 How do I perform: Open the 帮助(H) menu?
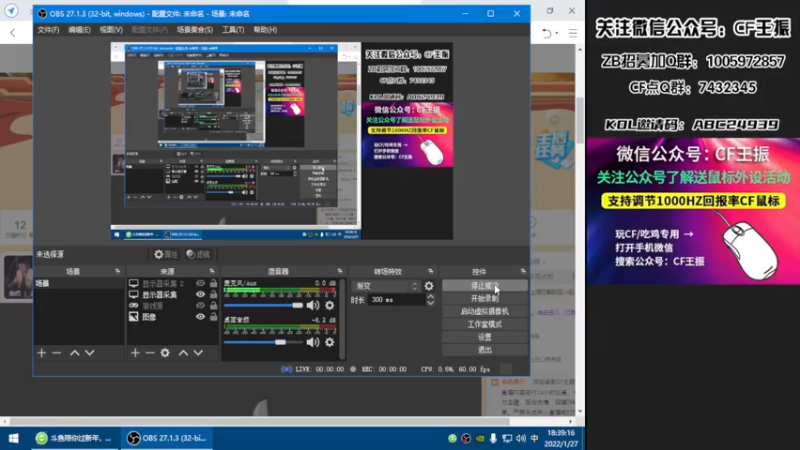click(x=265, y=30)
